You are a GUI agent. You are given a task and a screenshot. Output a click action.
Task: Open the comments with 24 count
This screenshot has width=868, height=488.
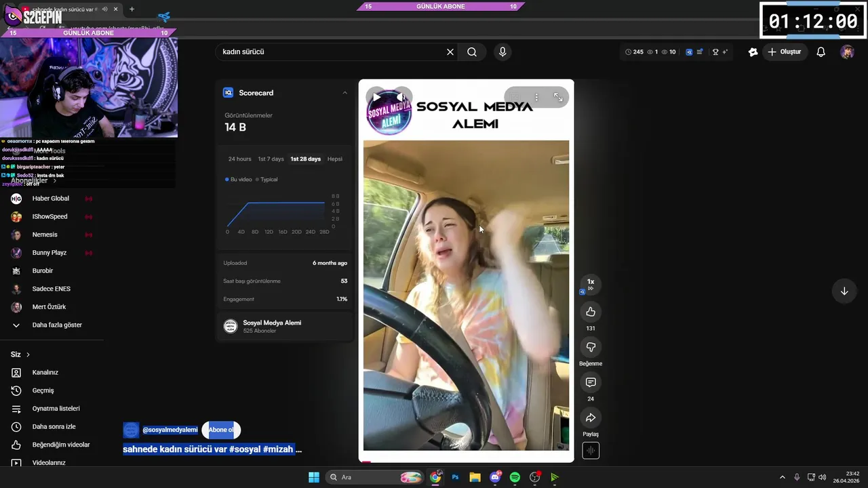pos(591,382)
